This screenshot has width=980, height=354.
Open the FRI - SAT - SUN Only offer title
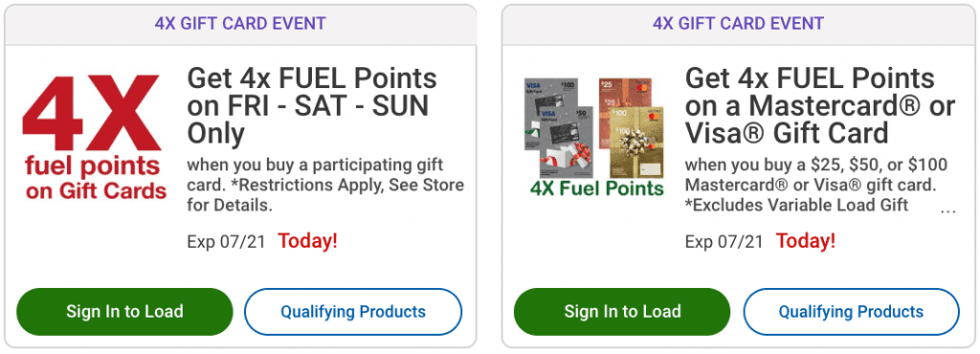coord(312,106)
